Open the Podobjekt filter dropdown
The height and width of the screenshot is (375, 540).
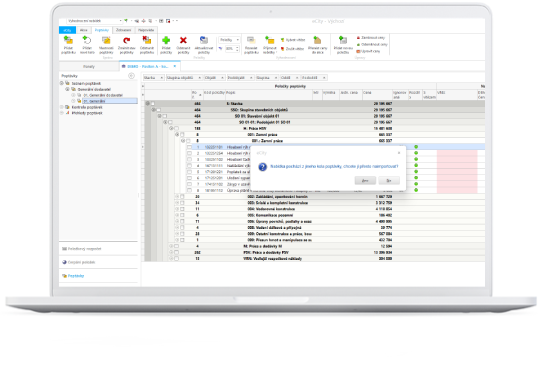click(251, 78)
